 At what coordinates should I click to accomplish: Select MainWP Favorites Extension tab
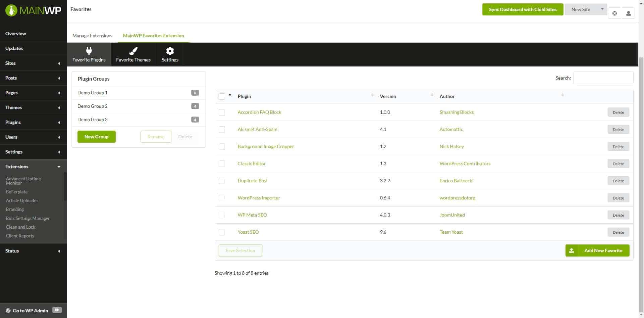[x=153, y=36]
